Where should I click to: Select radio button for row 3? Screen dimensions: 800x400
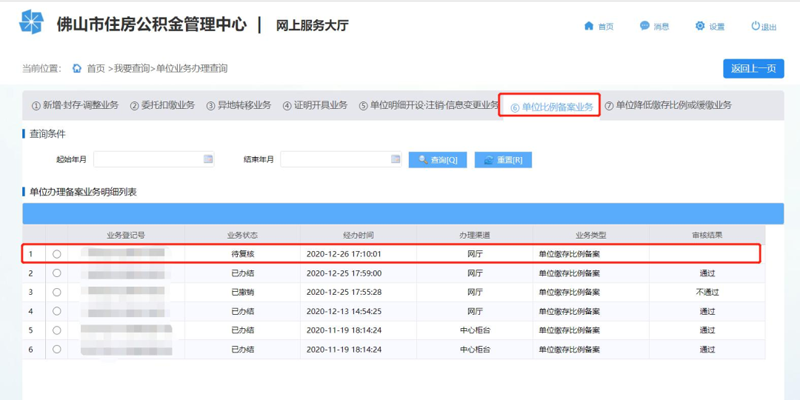coord(57,292)
